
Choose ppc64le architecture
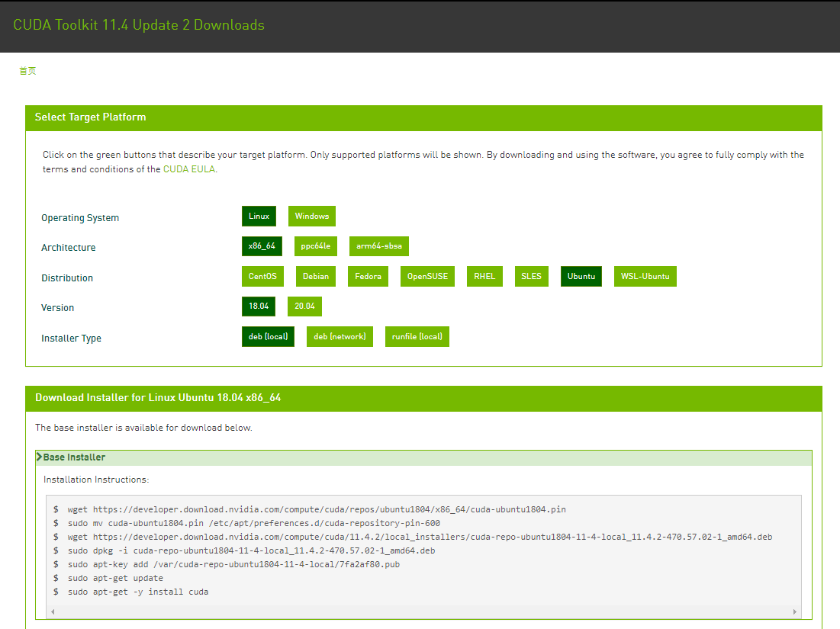pyautogui.click(x=316, y=246)
